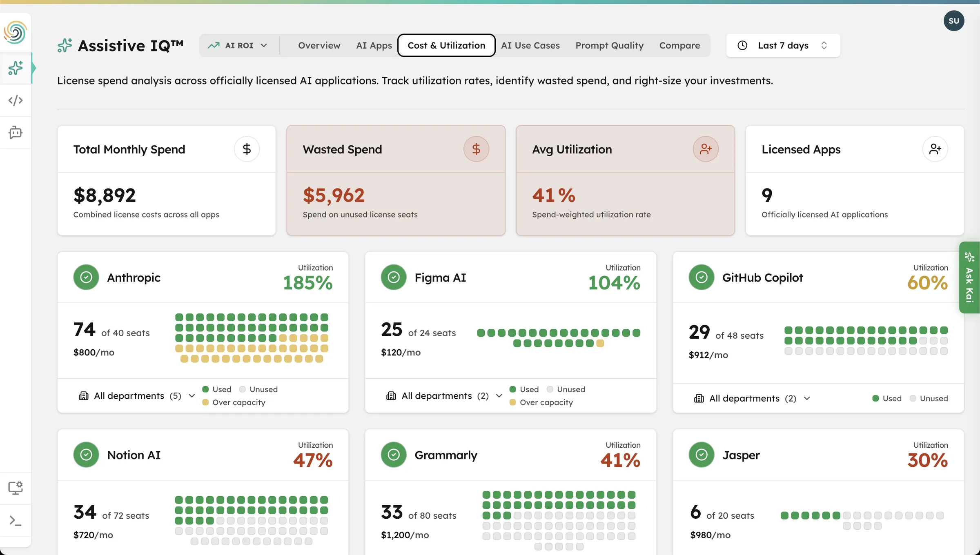Screen dimensions: 980x555
Task: Select the sparkle Assistive IQ sidebar icon
Action: [16, 68]
